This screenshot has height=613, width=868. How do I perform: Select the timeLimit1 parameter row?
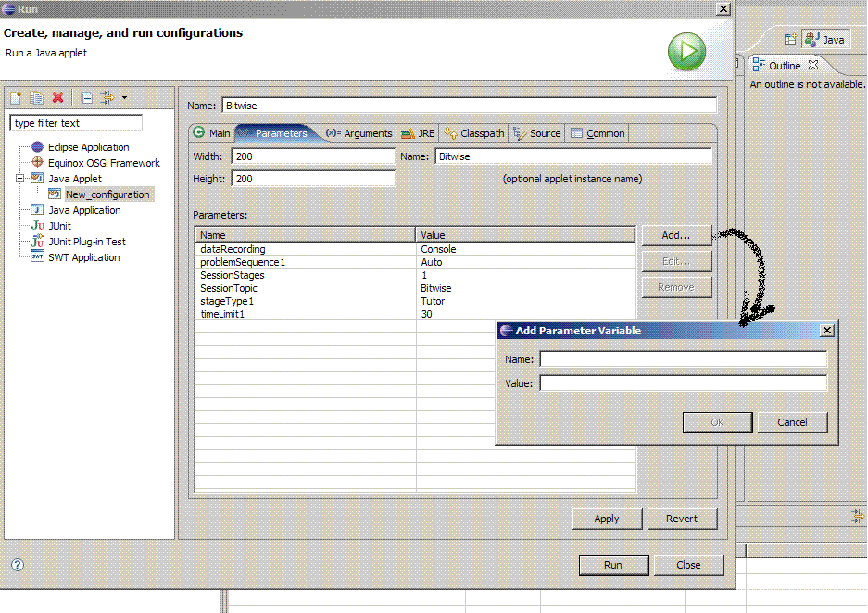pyautogui.click(x=415, y=314)
